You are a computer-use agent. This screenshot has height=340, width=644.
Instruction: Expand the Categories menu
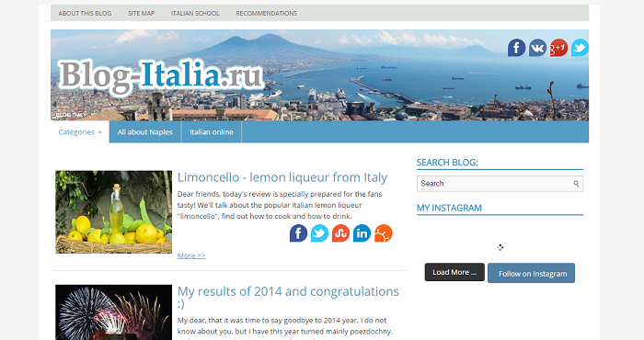tap(80, 132)
